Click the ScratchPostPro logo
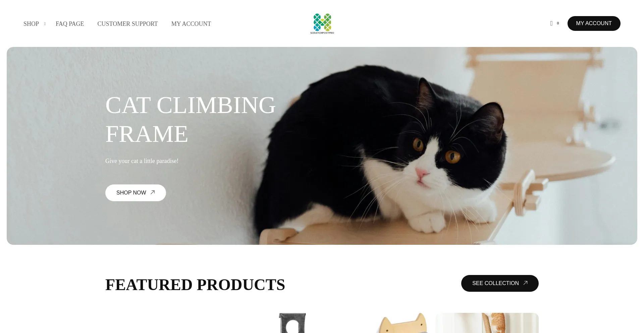 click(x=322, y=23)
